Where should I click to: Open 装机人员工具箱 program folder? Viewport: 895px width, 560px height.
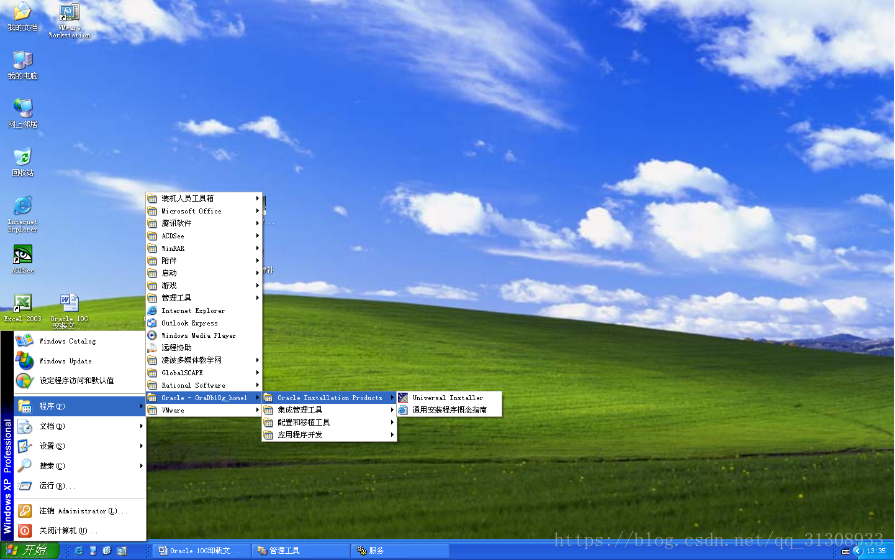tap(204, 198)
